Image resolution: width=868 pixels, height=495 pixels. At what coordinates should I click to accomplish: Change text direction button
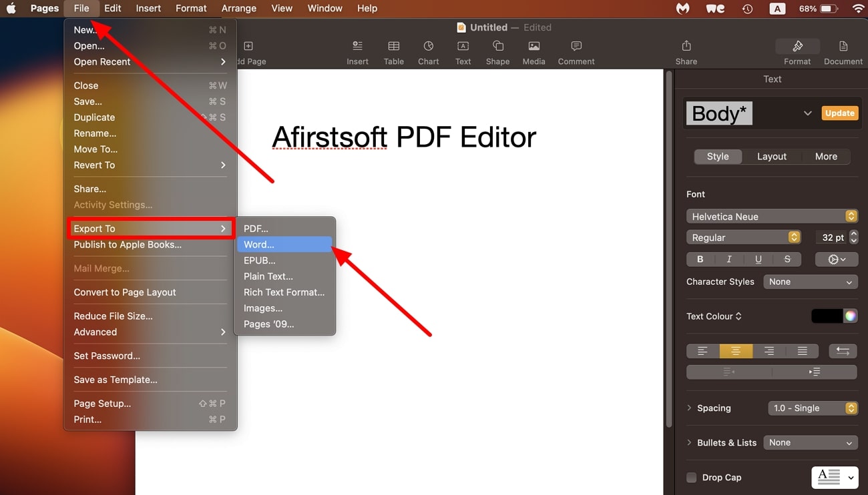tap(843, 351)
